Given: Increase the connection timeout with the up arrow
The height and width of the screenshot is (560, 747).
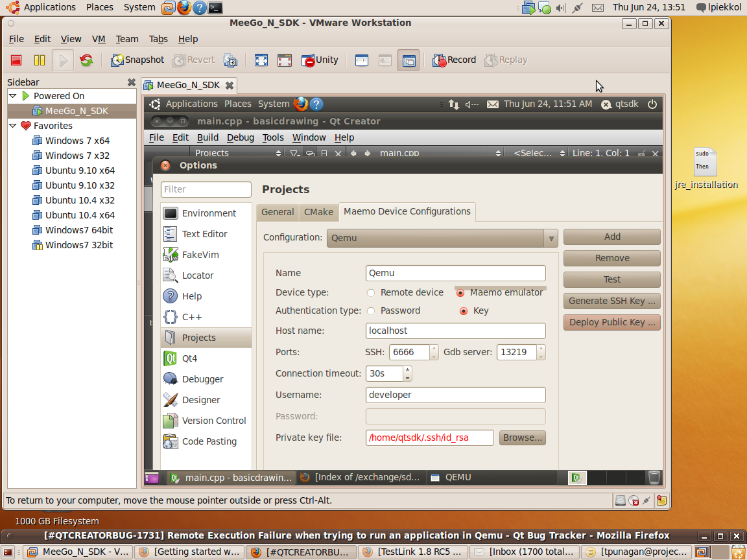Looking at the screenshot, I should pos(407,369).
